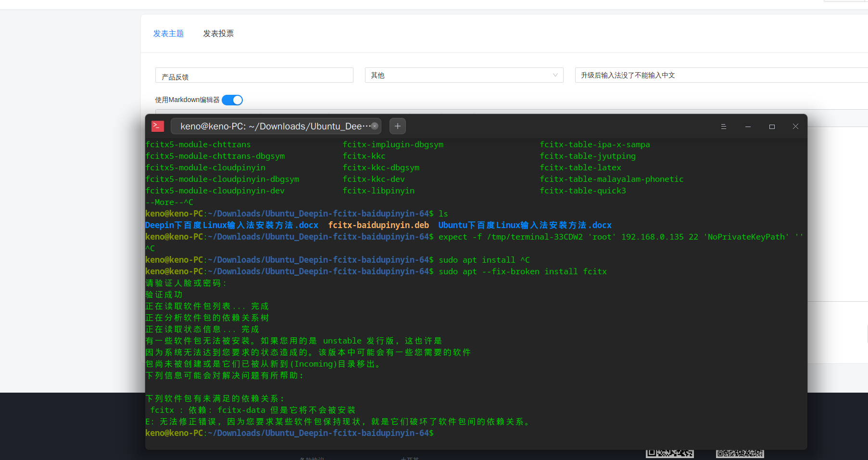Maximize the terminal window

coord(772,127)
